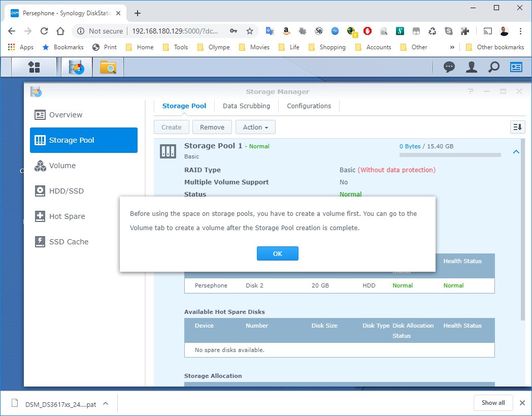The image size is (532, 416).
Task: Click 'No spare disks available.' row
Action: (339, 350)
